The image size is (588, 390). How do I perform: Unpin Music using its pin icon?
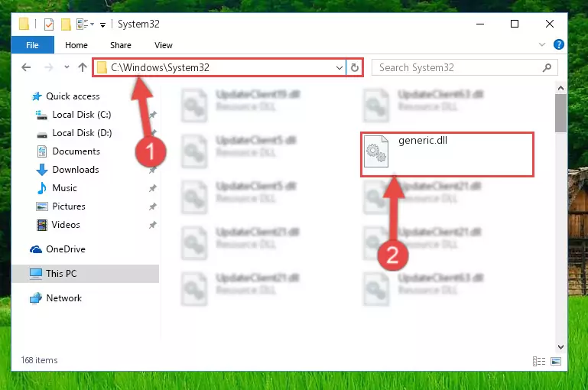pyautogui.click(x=153, y=188)
